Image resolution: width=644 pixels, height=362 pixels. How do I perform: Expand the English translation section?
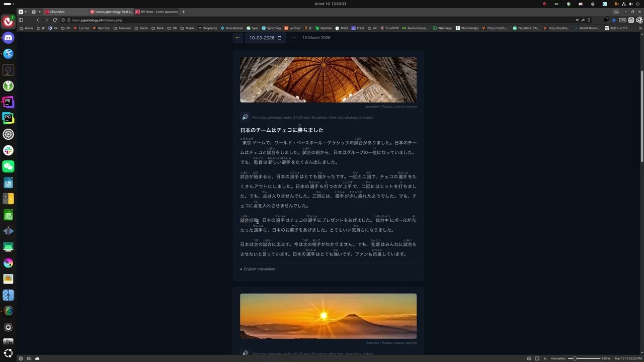[x=258, y=269]
